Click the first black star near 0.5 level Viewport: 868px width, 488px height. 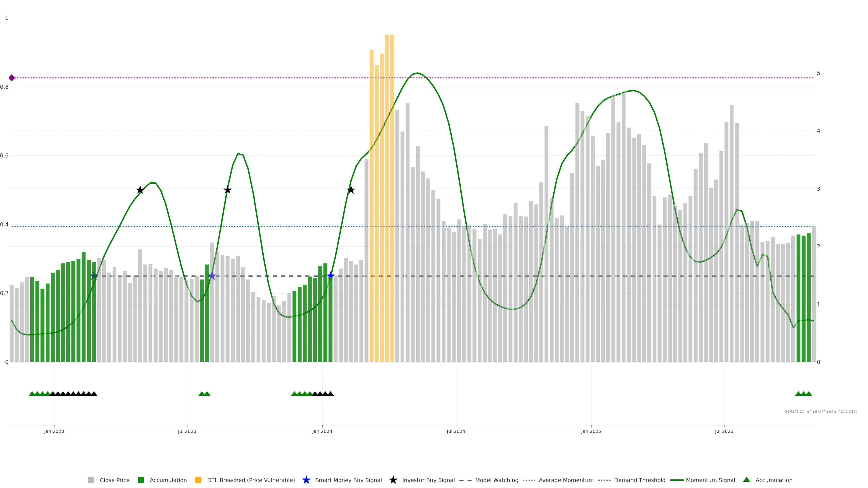click(x=140, y=190)
